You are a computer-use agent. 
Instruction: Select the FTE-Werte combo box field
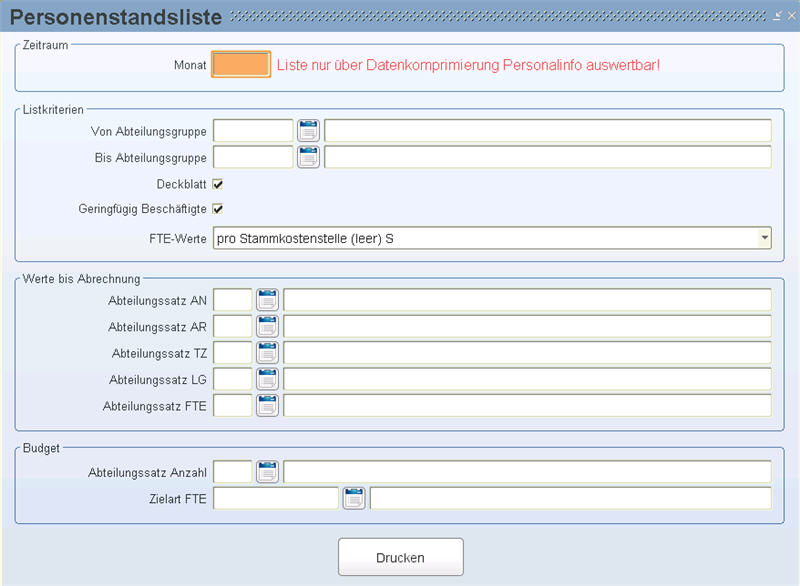click(x=492, y=238)
